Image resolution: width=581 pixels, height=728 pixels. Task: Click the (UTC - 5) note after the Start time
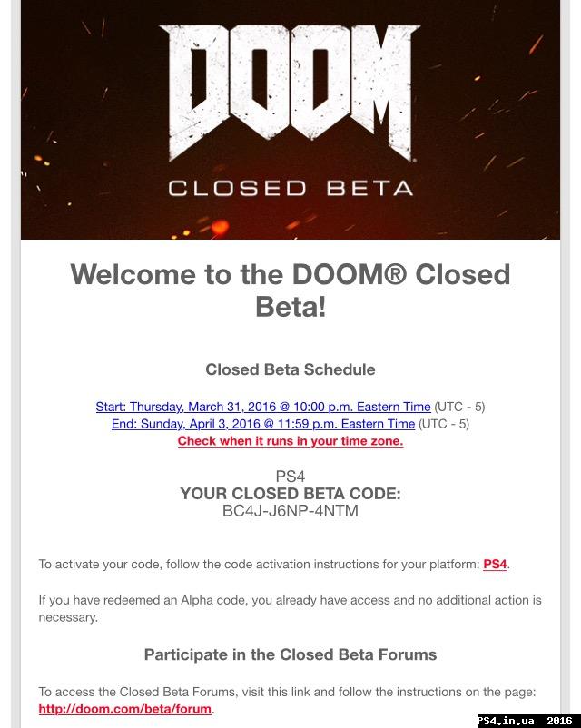tap(459, 407)
